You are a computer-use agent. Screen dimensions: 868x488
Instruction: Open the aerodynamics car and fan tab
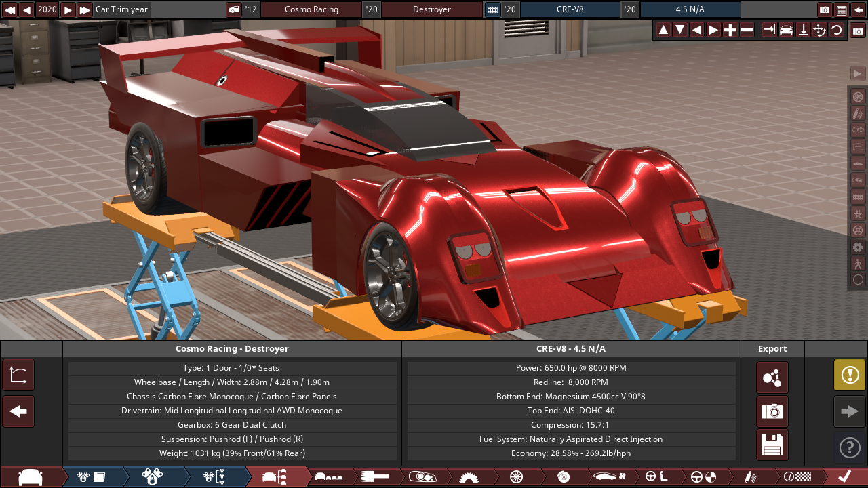point(610,477)
